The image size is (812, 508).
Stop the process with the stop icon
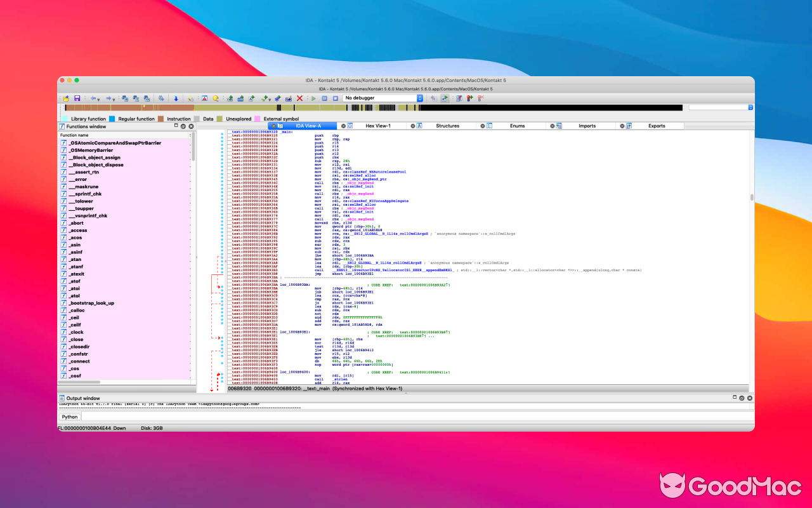point(336,98)
